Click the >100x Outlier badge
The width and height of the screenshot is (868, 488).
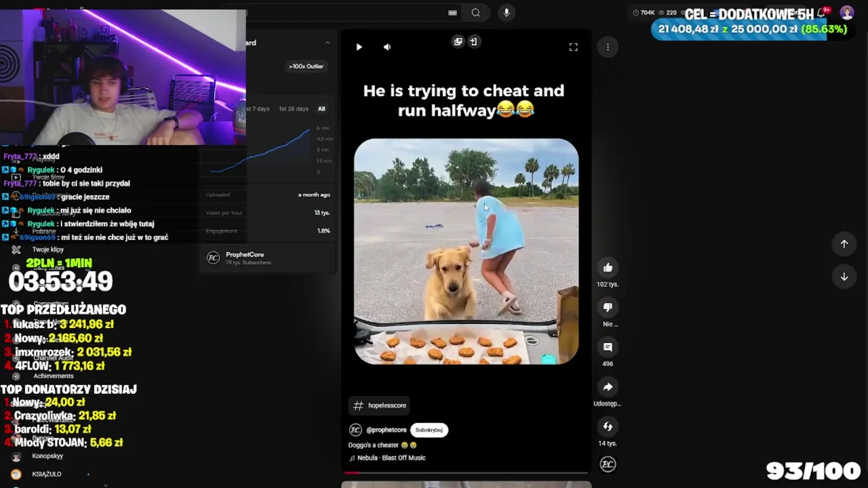pos(307,66)
